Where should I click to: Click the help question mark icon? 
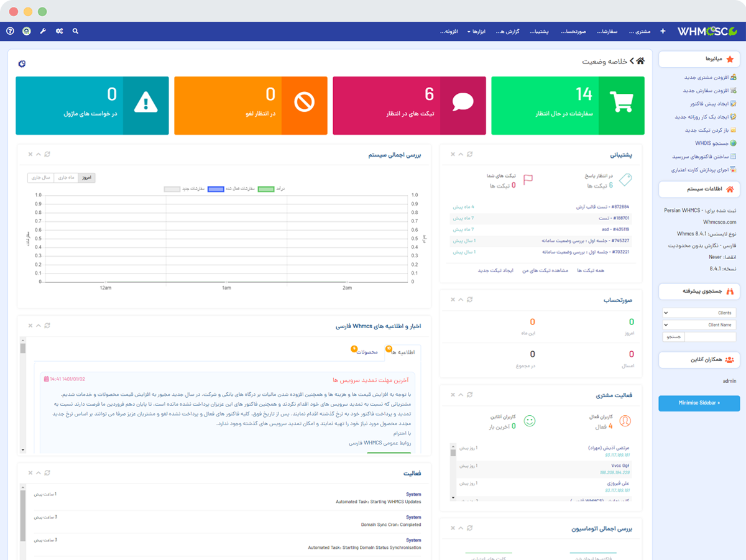click(x=10, y=31)
